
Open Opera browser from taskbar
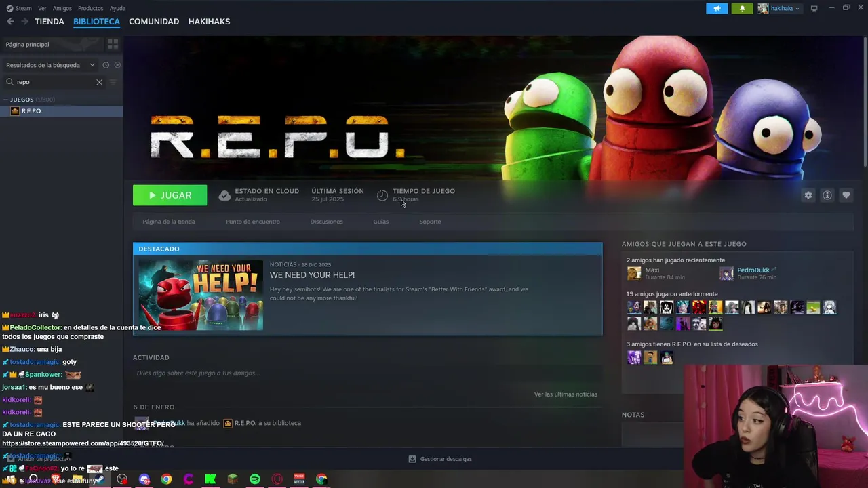[277, 479]
